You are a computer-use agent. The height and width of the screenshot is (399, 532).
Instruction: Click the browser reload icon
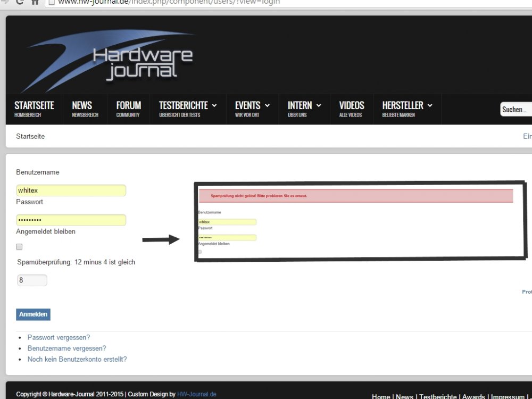20,2
